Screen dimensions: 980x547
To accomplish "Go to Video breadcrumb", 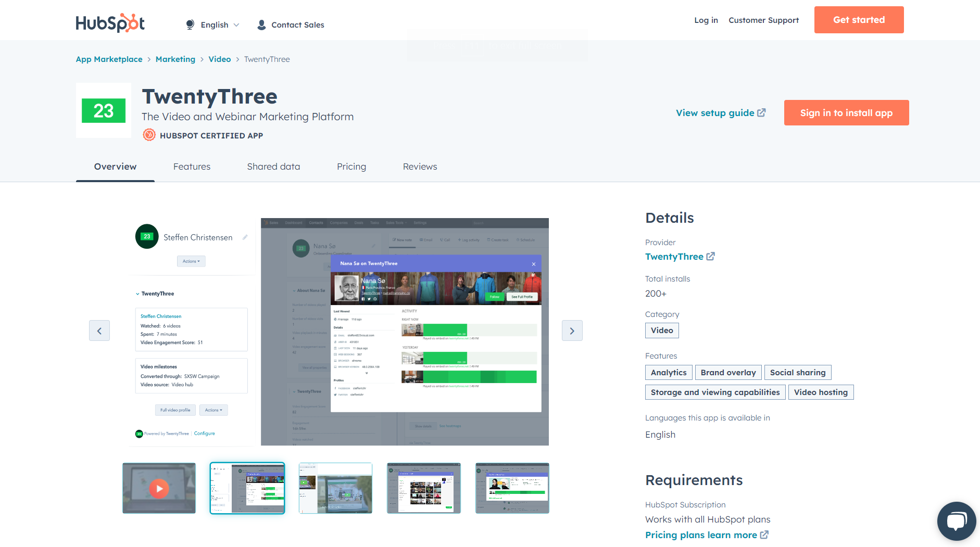I will click(220, 59).
